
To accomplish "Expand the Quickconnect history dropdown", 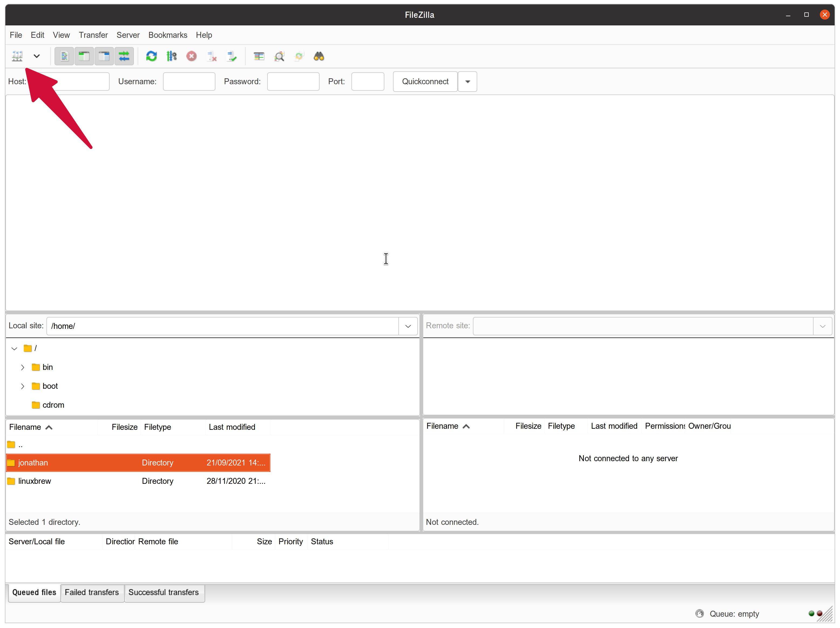I will coord(468,81).
